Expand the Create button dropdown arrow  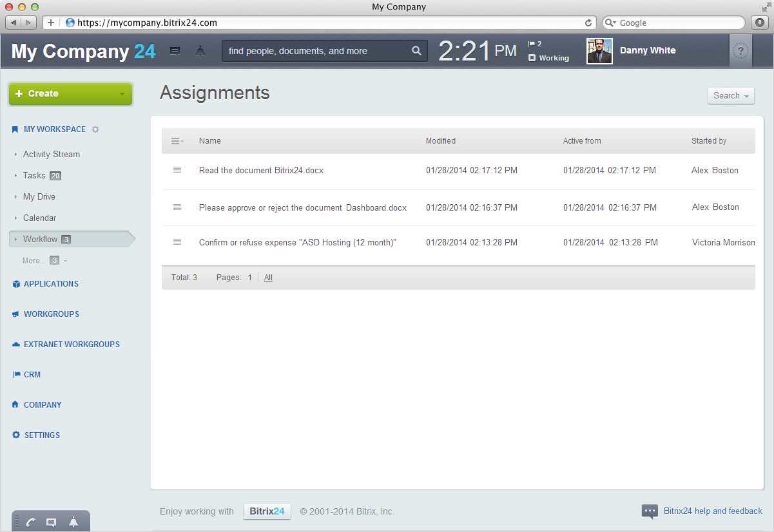pos(122,94)
